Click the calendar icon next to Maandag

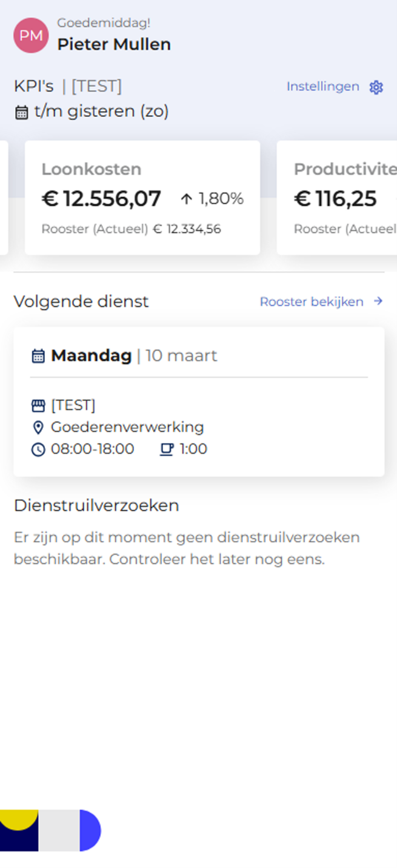[x=38, y=356]
